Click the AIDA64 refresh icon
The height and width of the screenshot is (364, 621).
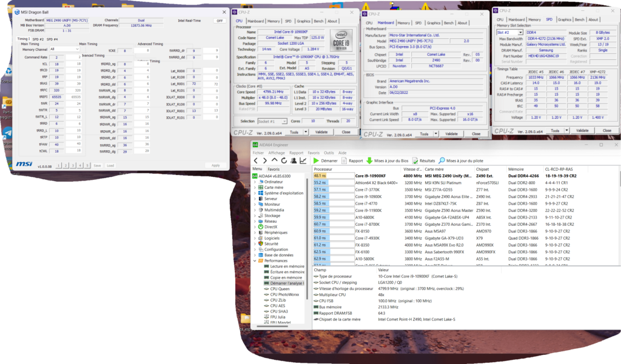(x=284, y=160)
